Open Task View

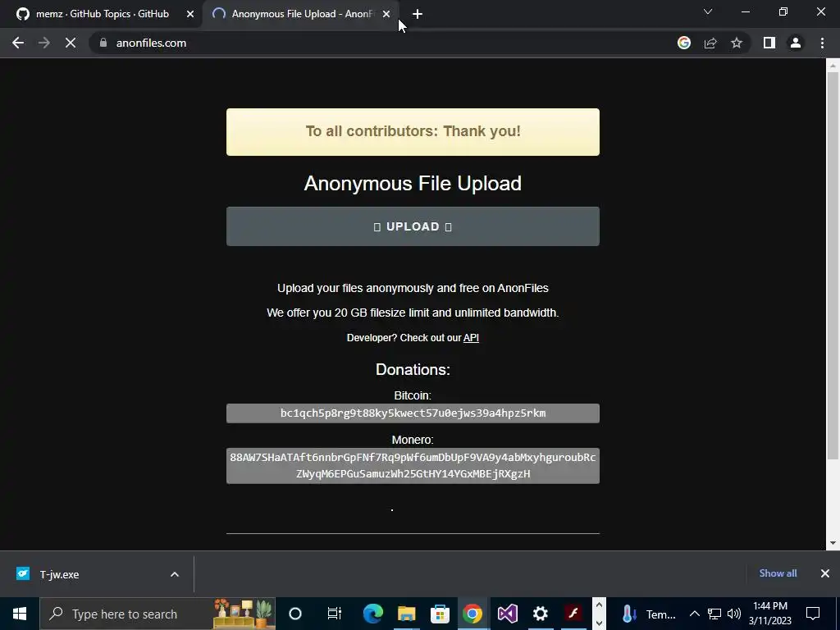(335, 614)
